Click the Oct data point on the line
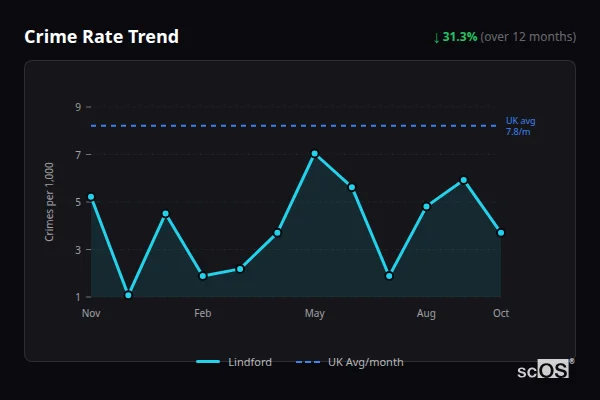Image resolution: width=600 pixels, height=400 pixels. point(501,232)
